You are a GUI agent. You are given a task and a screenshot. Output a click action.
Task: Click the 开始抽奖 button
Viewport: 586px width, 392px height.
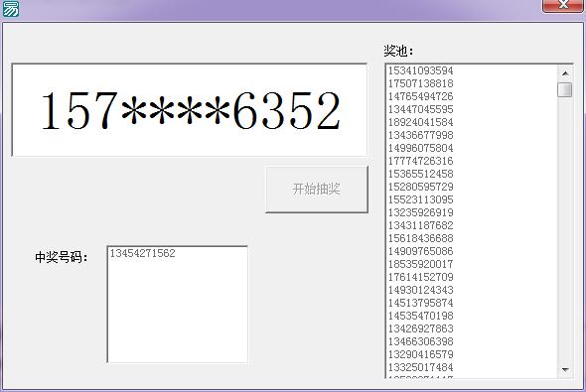click(317, 190)
